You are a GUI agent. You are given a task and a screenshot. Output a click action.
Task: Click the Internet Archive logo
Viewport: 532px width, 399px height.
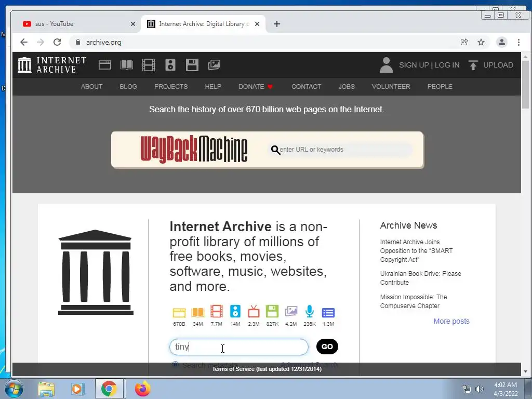pos(52,65)
